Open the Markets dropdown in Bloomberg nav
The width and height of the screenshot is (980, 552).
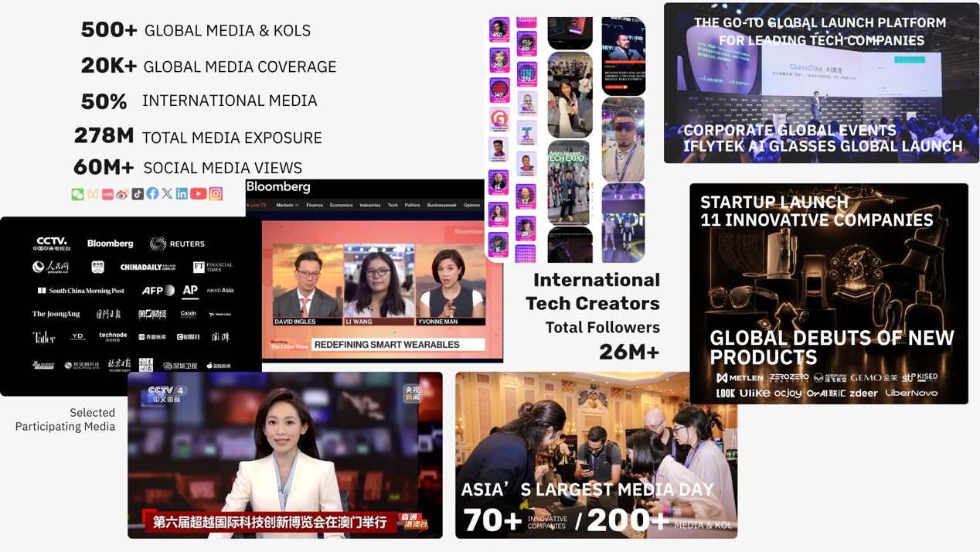pyautogui.click(x=288, y=206)
